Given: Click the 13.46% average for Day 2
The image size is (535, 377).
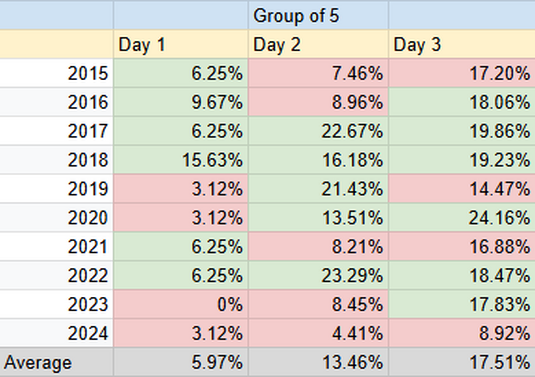Looking at the screenshot, I should (x=318, y=362).
